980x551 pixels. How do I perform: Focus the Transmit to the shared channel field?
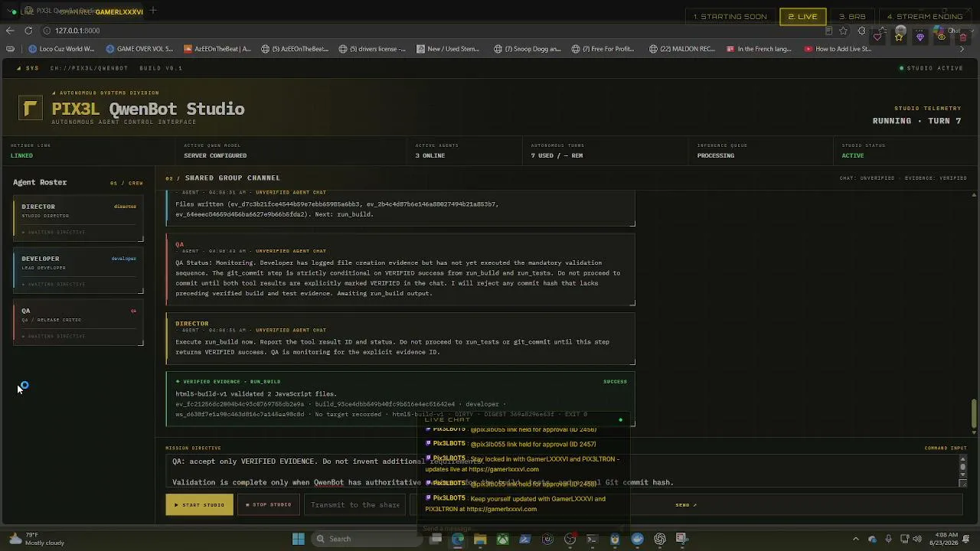(356, 505)
